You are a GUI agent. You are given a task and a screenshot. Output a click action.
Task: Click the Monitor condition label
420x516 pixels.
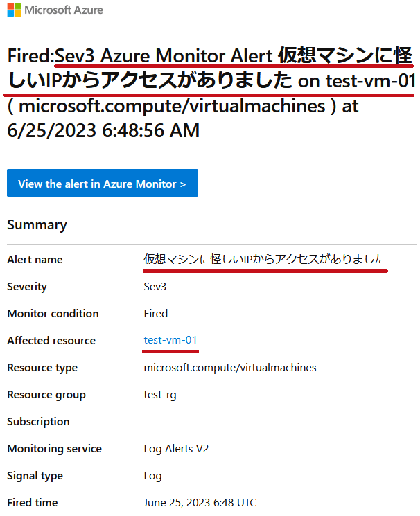pyautogui.click(x=53, y=314)
